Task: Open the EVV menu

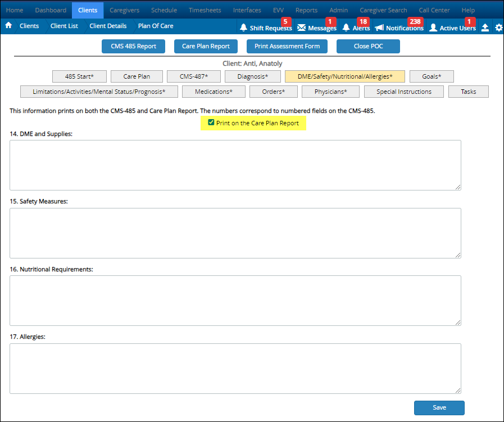Action: tap(278, 10)
